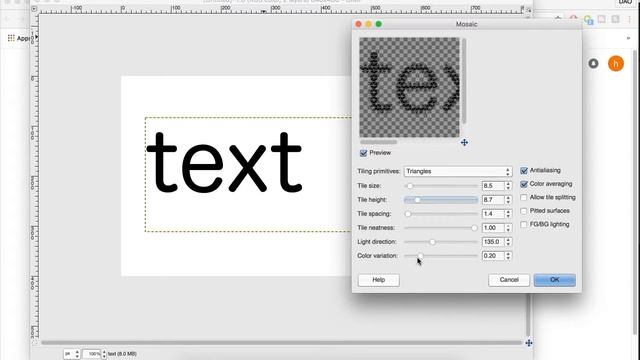Confirm Mosaic filter with OK
The image size is (640, 360).
click(554, 280)
